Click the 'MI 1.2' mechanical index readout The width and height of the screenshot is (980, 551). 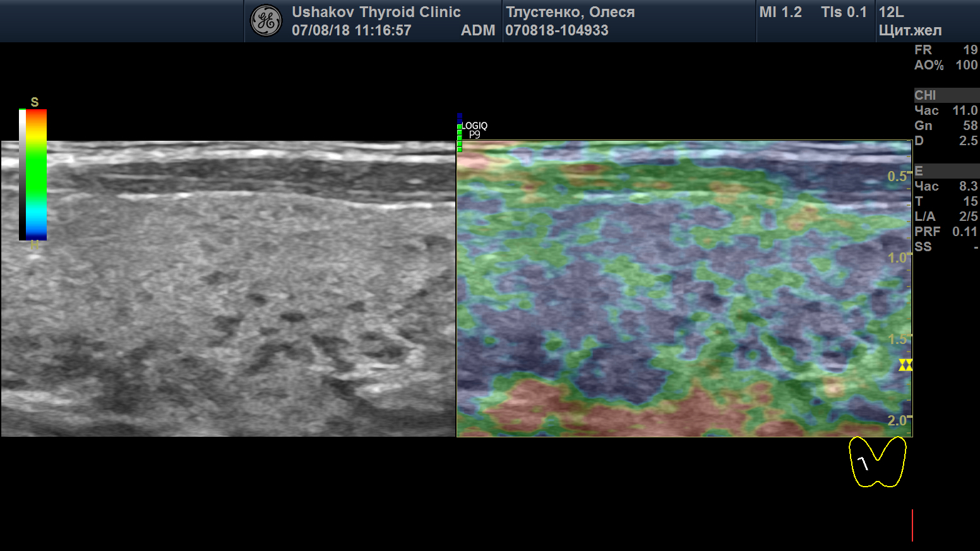780,12
